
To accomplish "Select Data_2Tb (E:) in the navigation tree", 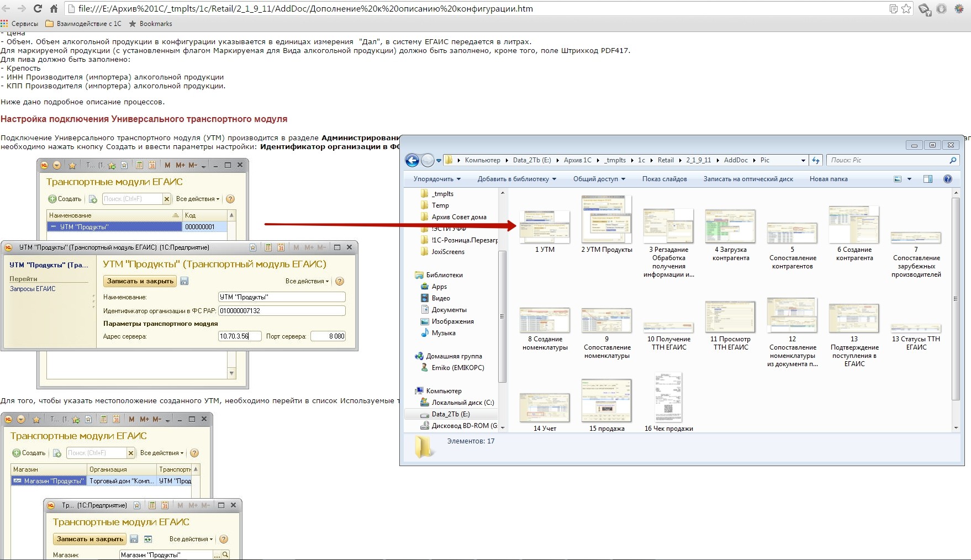I will point(450,414).
